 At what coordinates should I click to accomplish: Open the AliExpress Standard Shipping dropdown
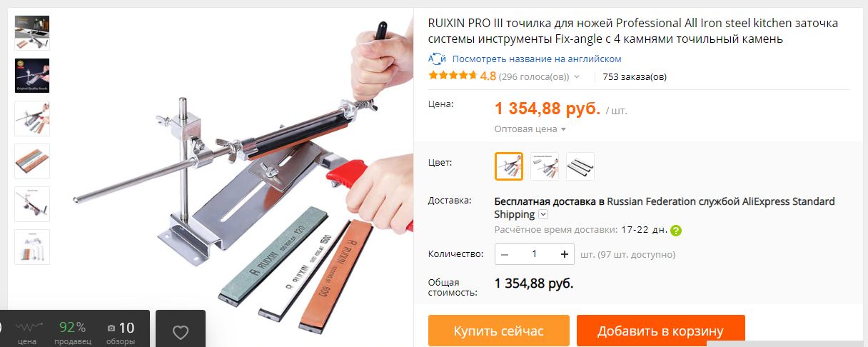click(x=543, y=214)
